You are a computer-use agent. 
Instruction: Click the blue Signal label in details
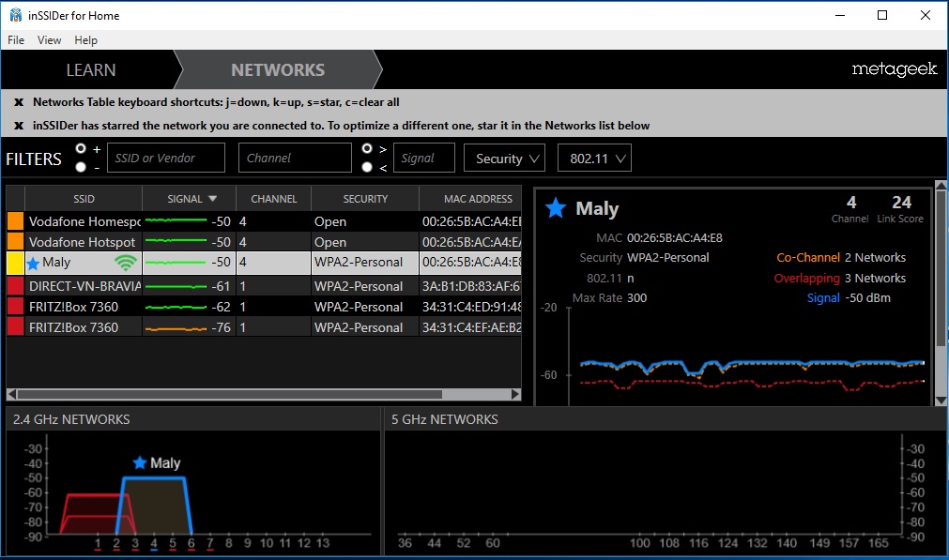[x=823, y=298]
